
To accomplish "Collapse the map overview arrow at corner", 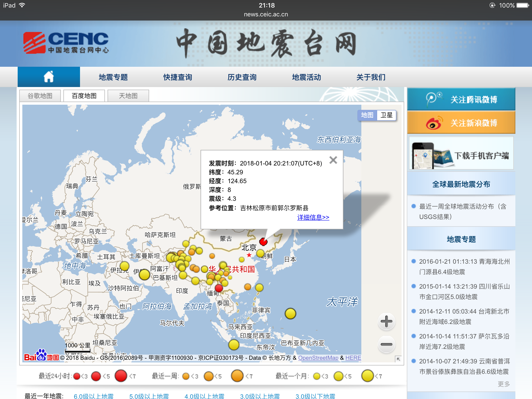I will [398, 359].
